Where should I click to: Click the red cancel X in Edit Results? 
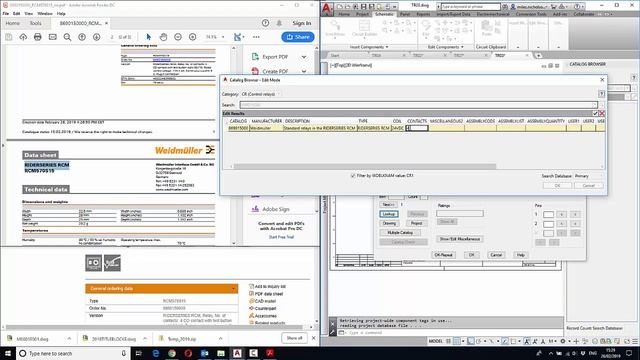[602, 113]
